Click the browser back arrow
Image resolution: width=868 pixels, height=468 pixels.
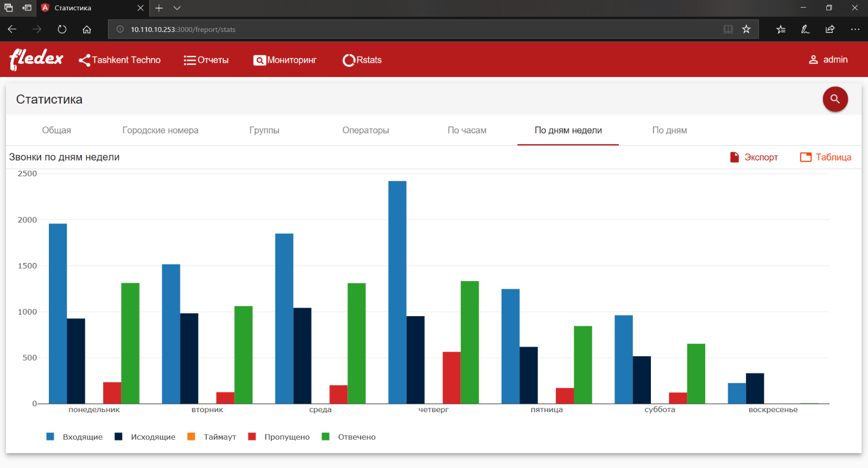tap(12, 29)
